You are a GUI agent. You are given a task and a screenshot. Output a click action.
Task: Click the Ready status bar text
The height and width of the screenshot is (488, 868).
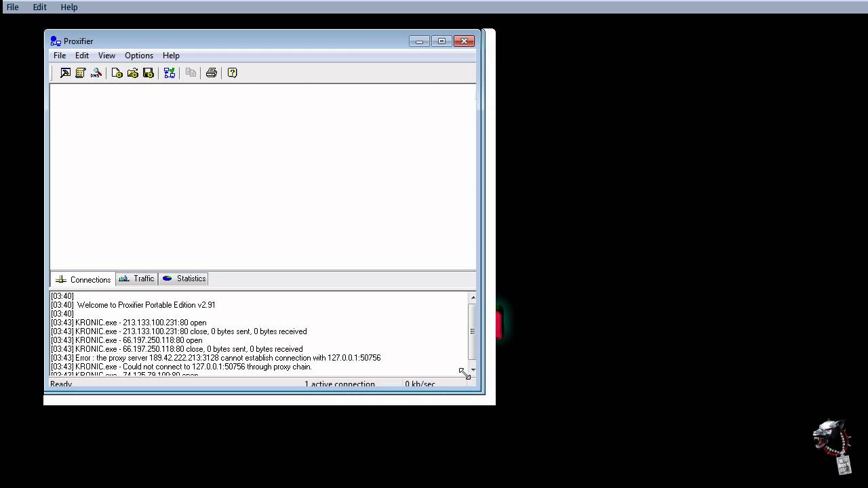point(61,384)
